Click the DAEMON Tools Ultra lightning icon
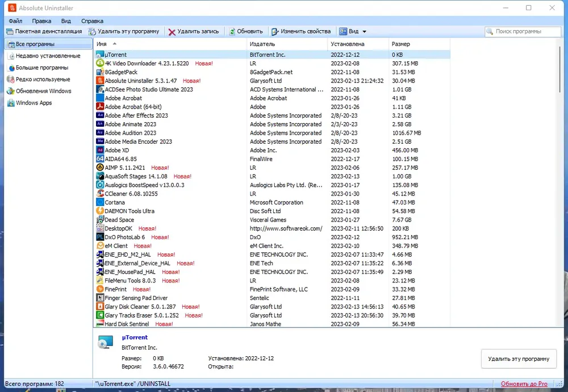 click(100, 211)
